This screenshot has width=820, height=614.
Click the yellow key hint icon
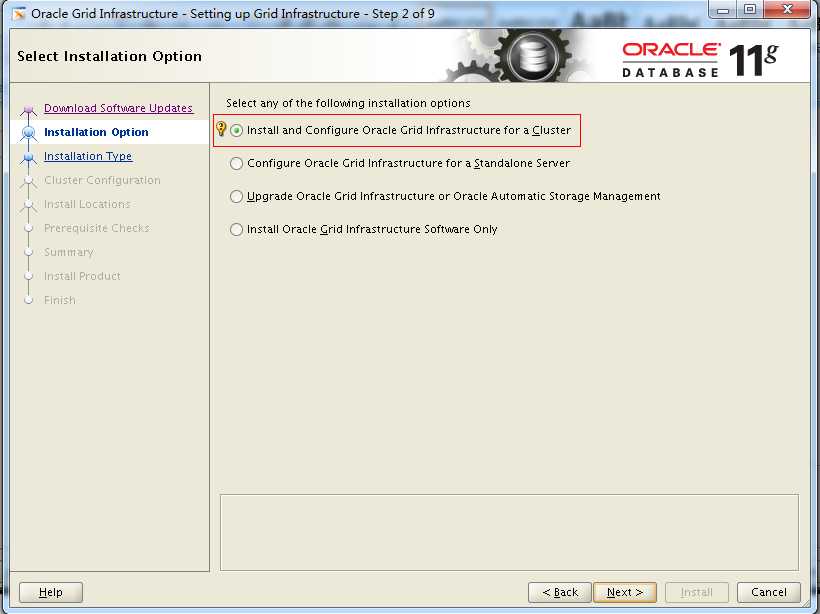(x=221, y=129)
